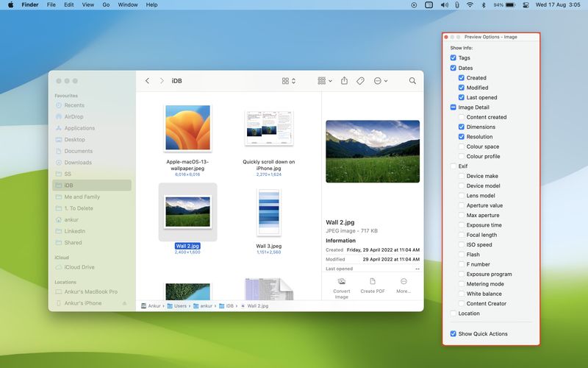This screenshot has height=368, width=588.
Task: Toggle Show Quick Actions checkbox
Action: click(453, 333)
